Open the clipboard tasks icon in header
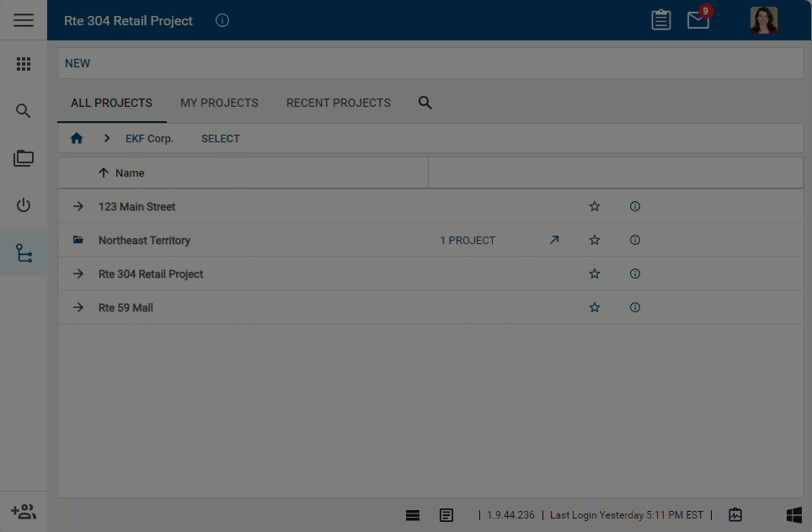812x532 pixels. [661, 20]
